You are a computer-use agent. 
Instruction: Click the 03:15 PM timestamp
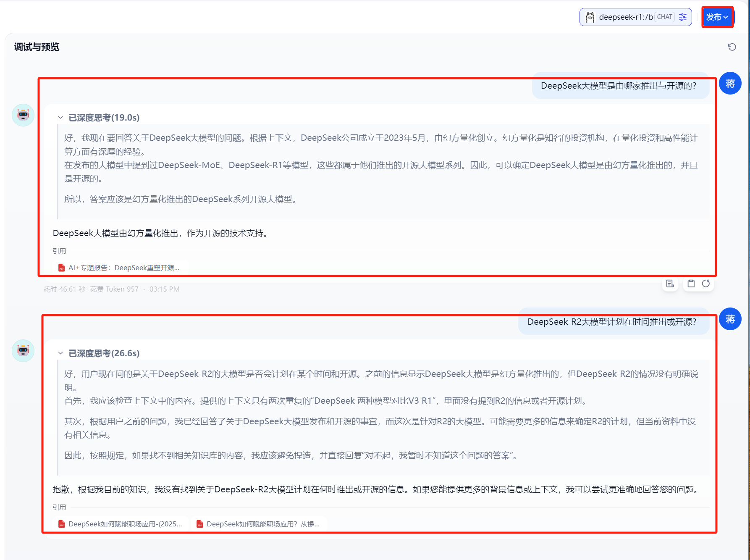point(165,289)
